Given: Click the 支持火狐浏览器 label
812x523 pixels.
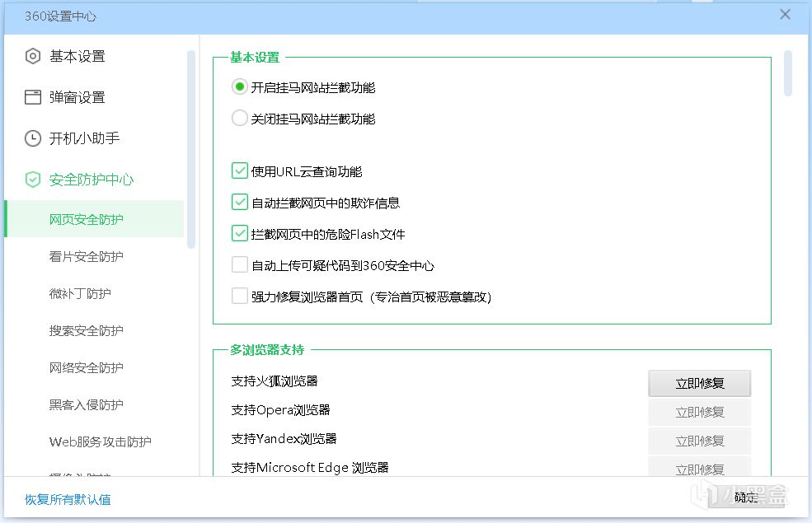Looking at the screenshot, I should [274, 381].
